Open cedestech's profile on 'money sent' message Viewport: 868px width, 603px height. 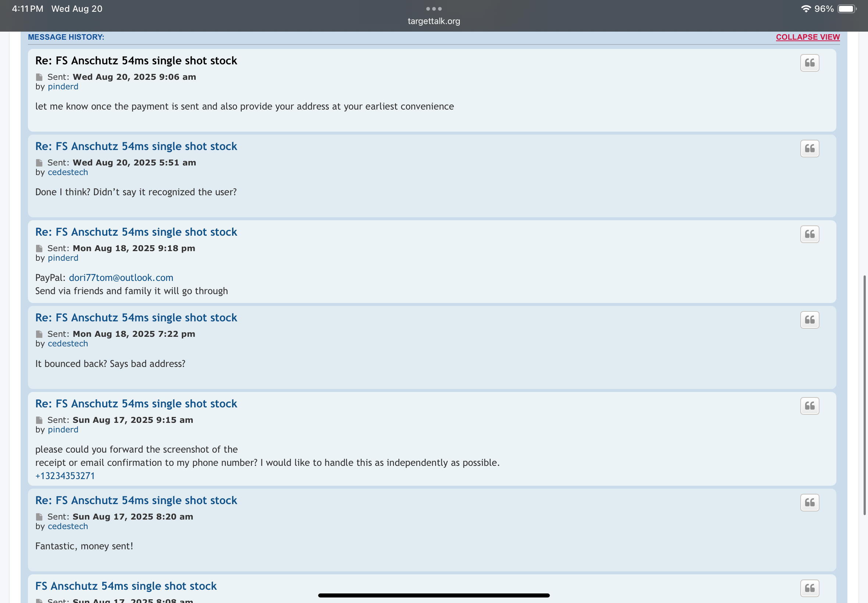pyautogui.click(x=68, y=526)
